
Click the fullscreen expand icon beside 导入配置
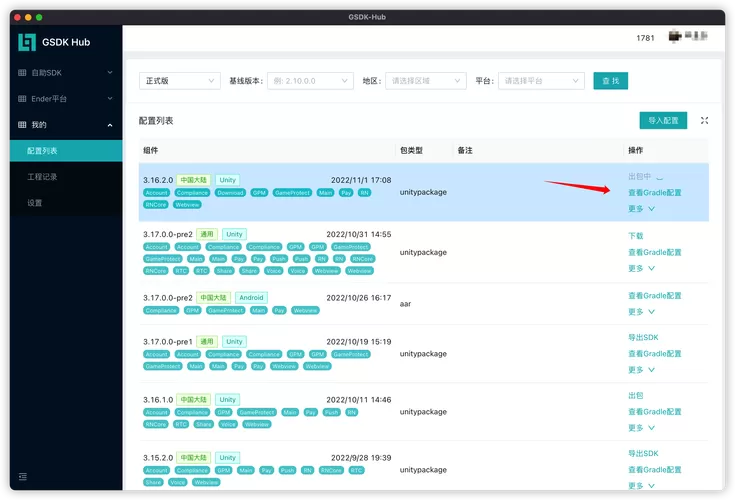pos(704,120)
